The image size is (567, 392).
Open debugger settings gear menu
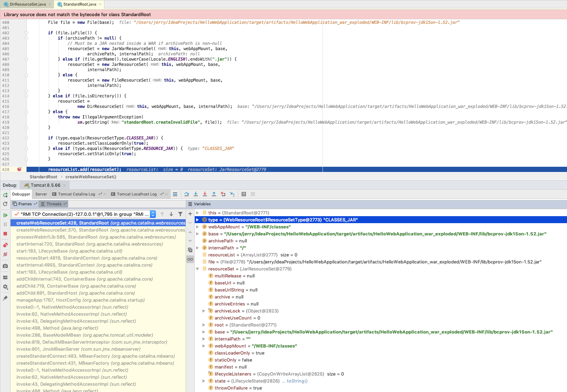5,287
